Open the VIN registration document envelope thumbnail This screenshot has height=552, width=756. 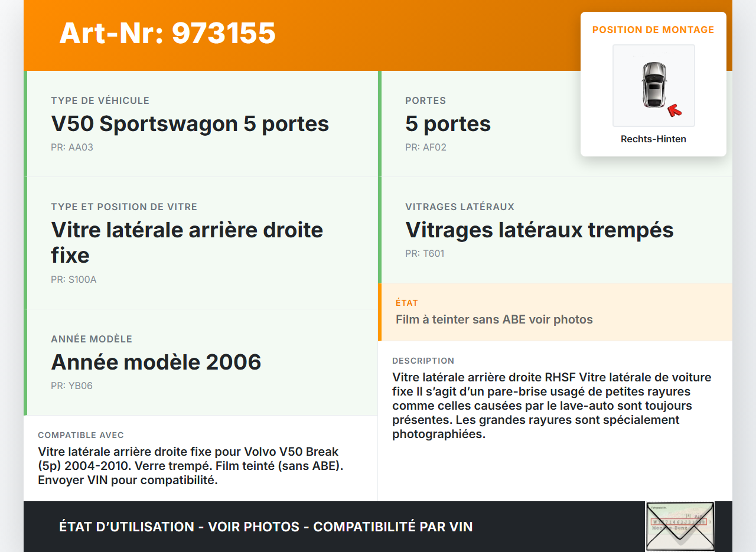680,527
